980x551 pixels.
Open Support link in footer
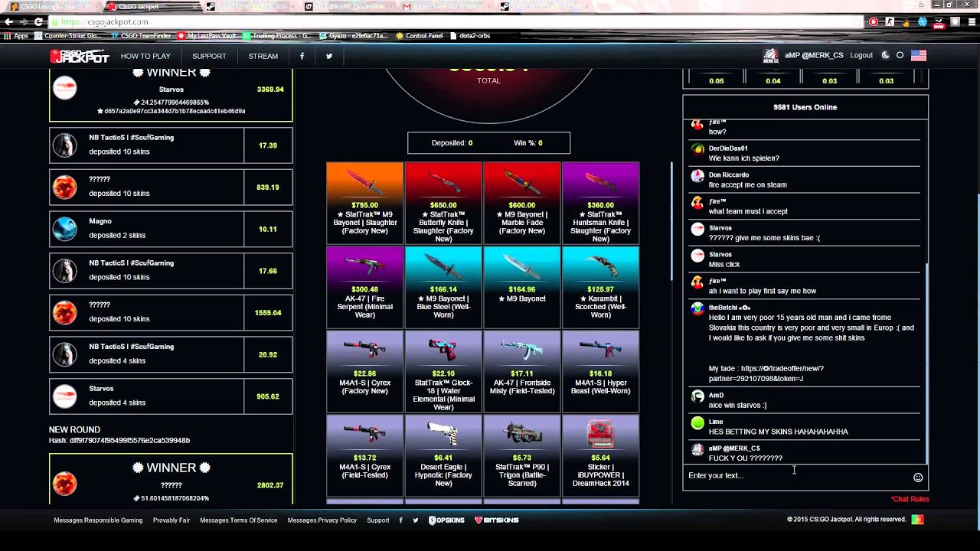click(378, 520)
